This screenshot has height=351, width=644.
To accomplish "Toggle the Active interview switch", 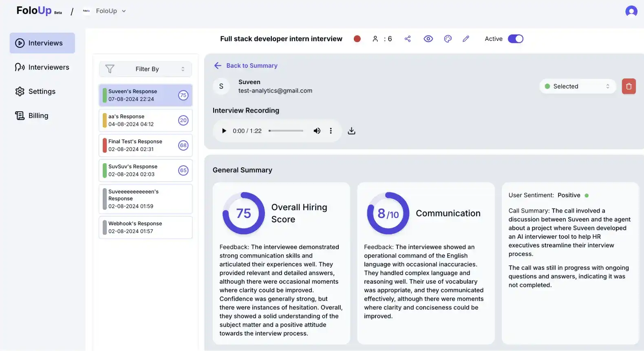I will pos(515,39).
